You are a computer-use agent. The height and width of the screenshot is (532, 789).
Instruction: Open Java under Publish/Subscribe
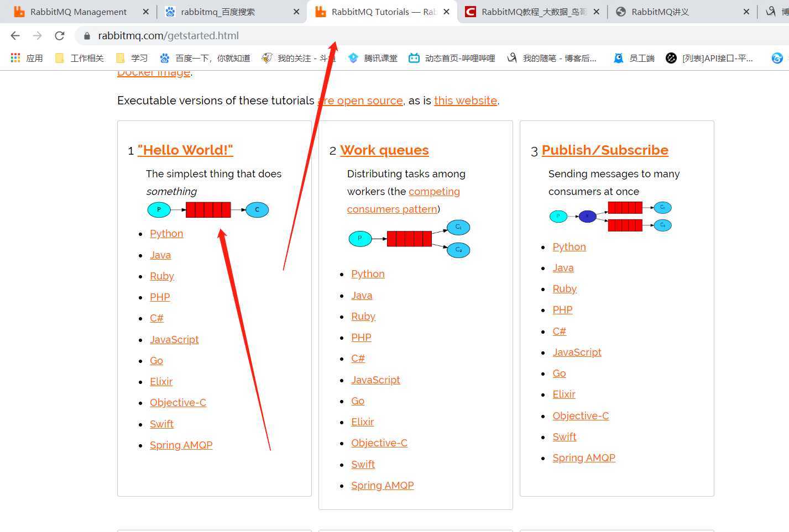click(563, 268)
